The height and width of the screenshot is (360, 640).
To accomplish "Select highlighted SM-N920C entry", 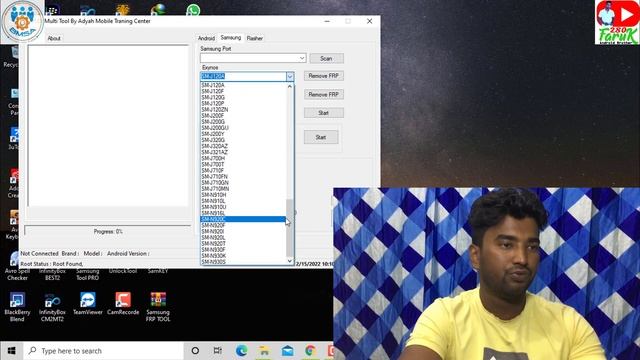I will [243, 219].
